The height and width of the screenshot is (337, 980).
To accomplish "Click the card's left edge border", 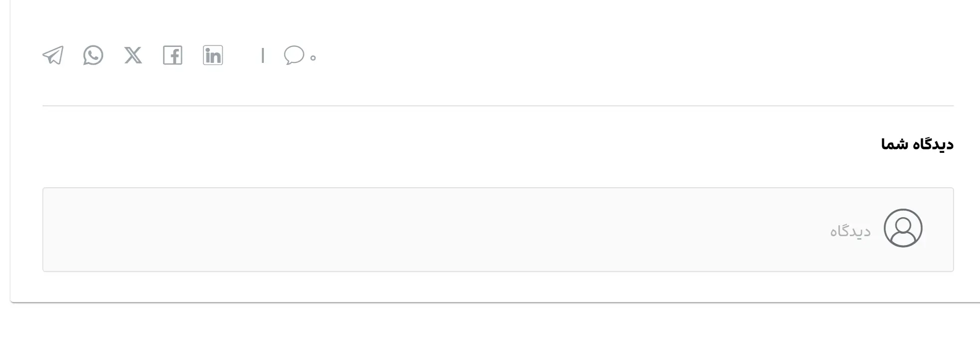I will click(x=10, y=150).
